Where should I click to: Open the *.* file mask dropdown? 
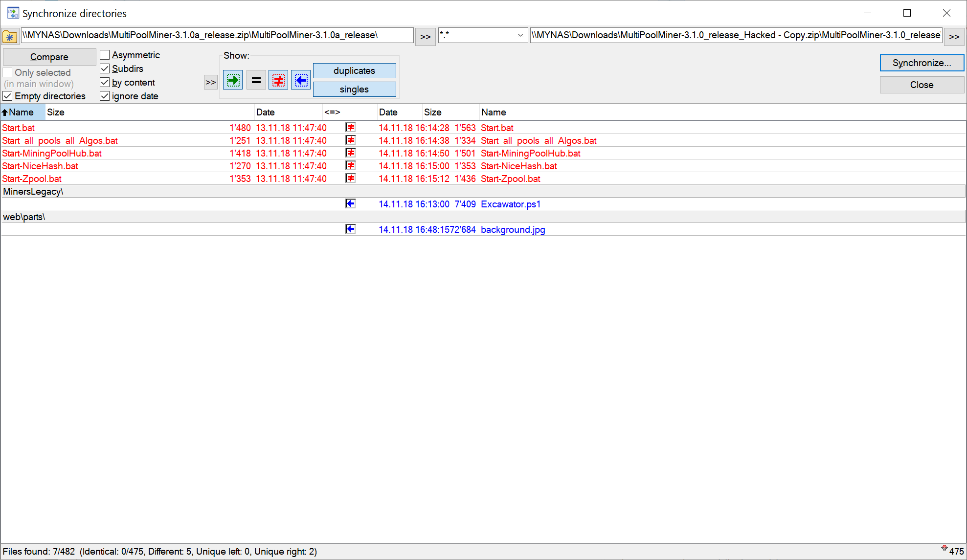click(520, 35)
